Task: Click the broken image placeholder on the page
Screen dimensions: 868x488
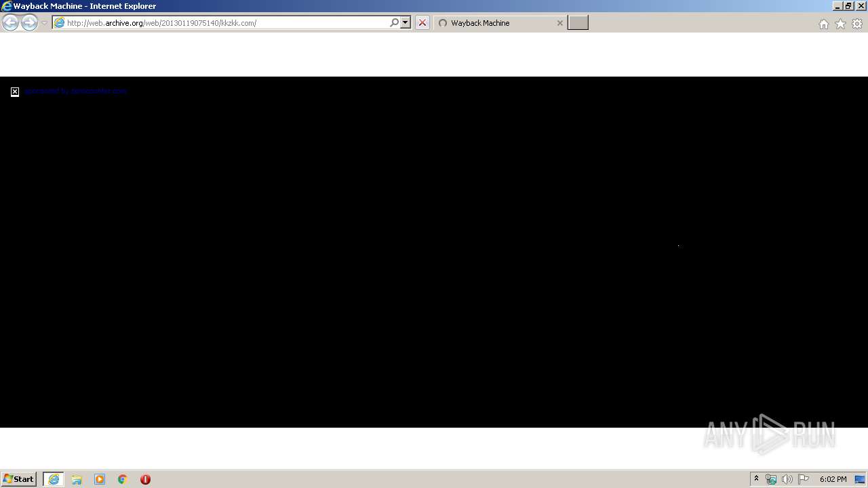Action: click(x=15, y=91)
